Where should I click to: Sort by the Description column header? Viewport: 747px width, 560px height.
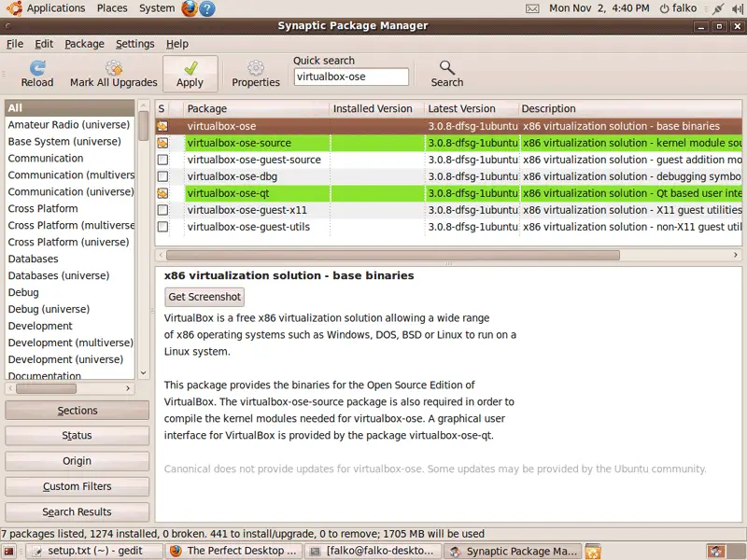[x=629, y=108]
